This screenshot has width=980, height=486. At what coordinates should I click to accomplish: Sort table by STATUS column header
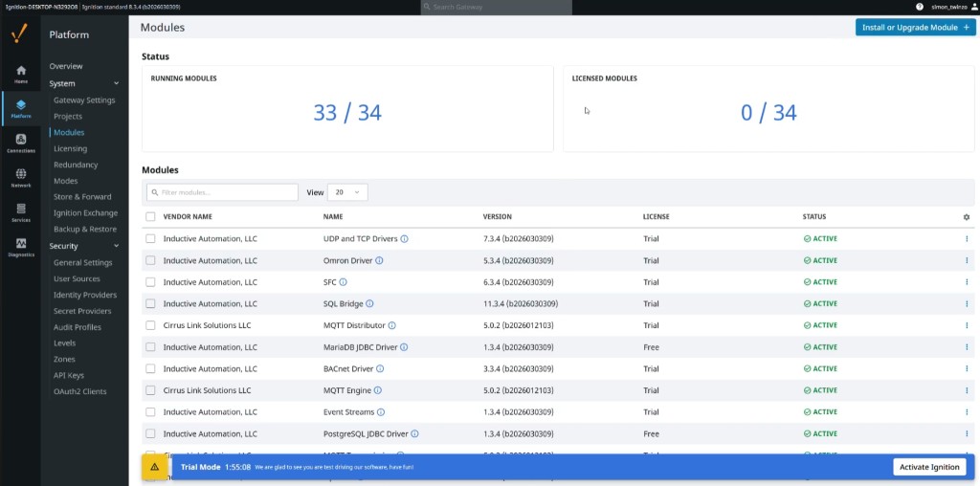click(x=814, y=217)
